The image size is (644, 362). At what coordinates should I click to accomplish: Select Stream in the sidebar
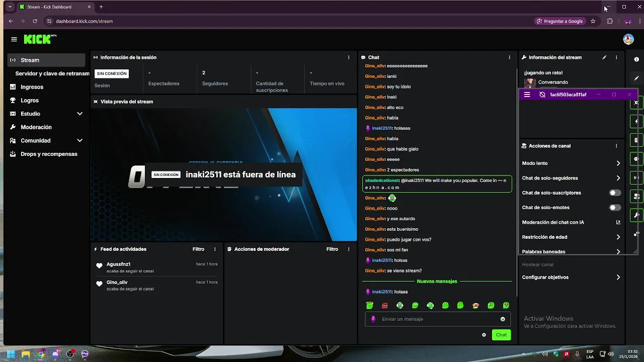[46, 60]
